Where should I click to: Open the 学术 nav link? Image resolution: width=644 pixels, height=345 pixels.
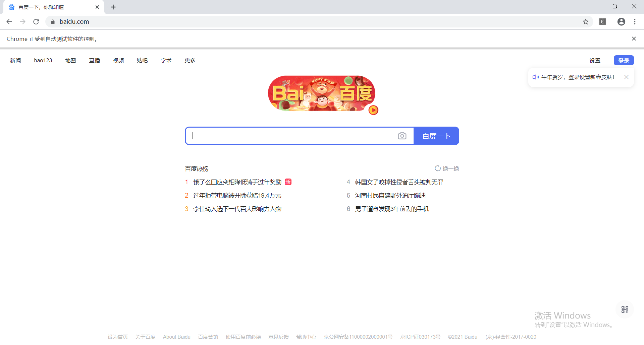click(166, 61)
